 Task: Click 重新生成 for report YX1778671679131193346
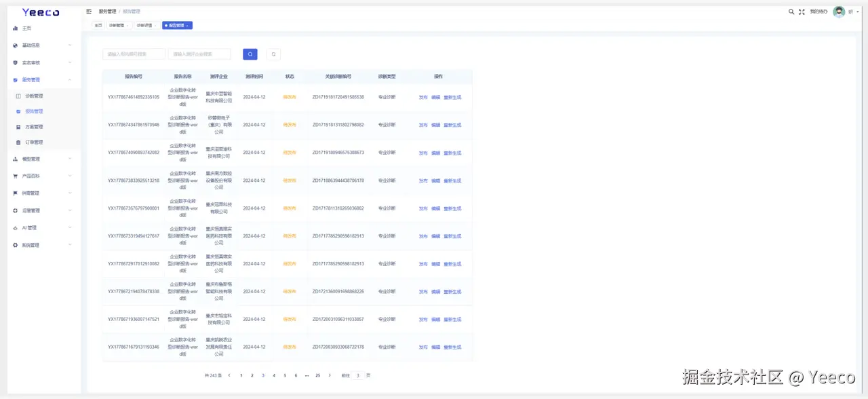pos(452,347)
